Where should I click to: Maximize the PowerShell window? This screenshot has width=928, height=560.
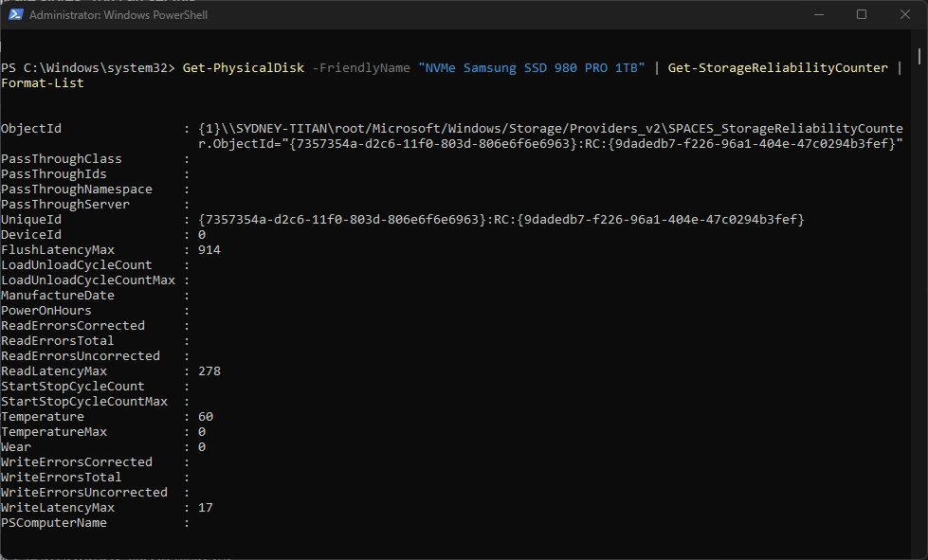pos(862,14)
